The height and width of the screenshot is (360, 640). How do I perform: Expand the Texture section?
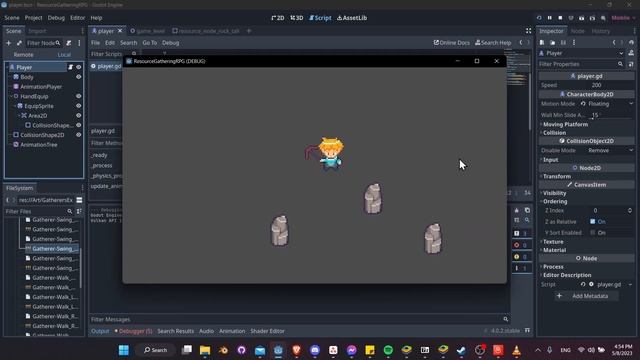(x=552, y=242)
